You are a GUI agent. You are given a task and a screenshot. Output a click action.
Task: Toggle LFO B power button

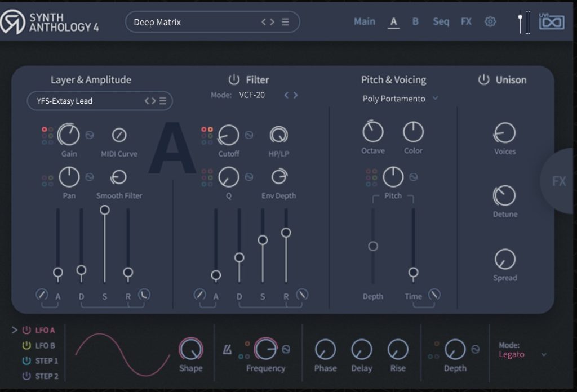(26, 345)
